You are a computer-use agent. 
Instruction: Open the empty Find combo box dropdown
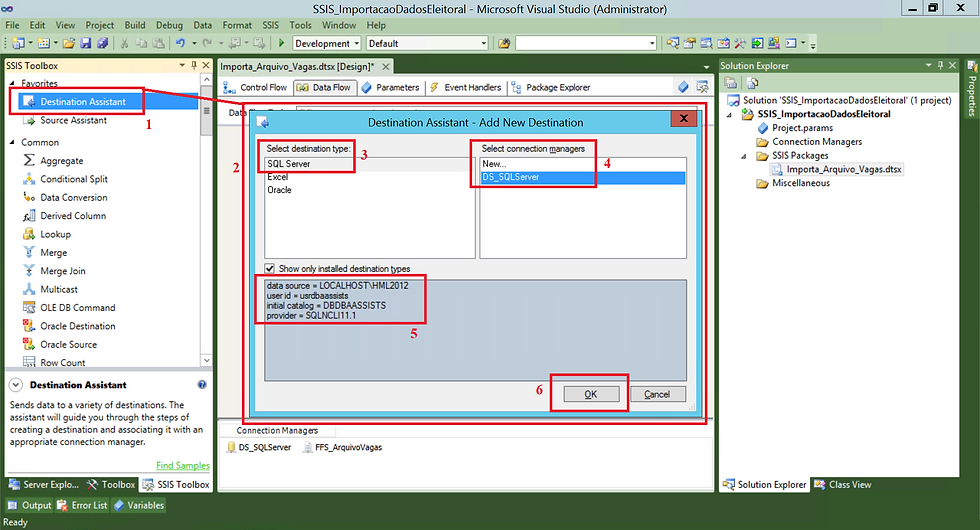coord(652,43)
